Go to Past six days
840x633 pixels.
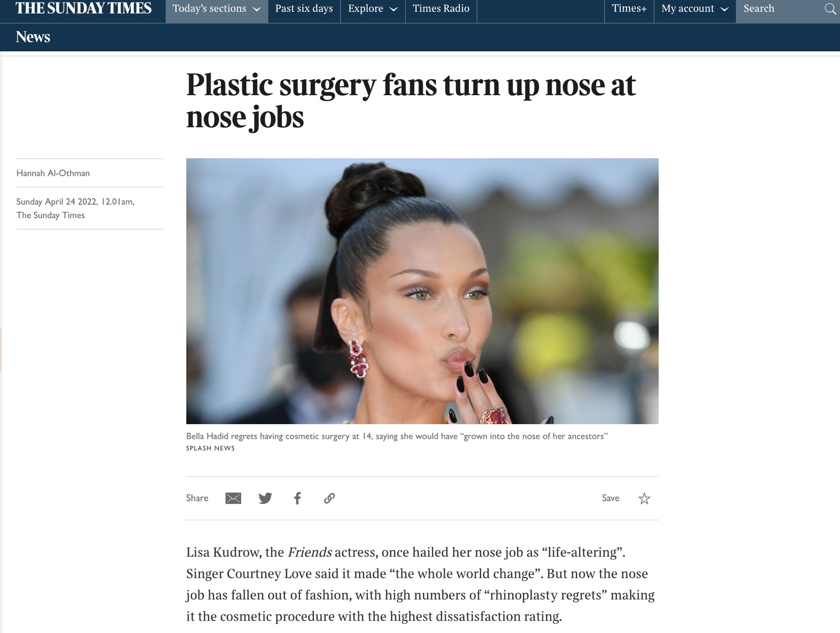pyautogui.click(x=304, y=9)
